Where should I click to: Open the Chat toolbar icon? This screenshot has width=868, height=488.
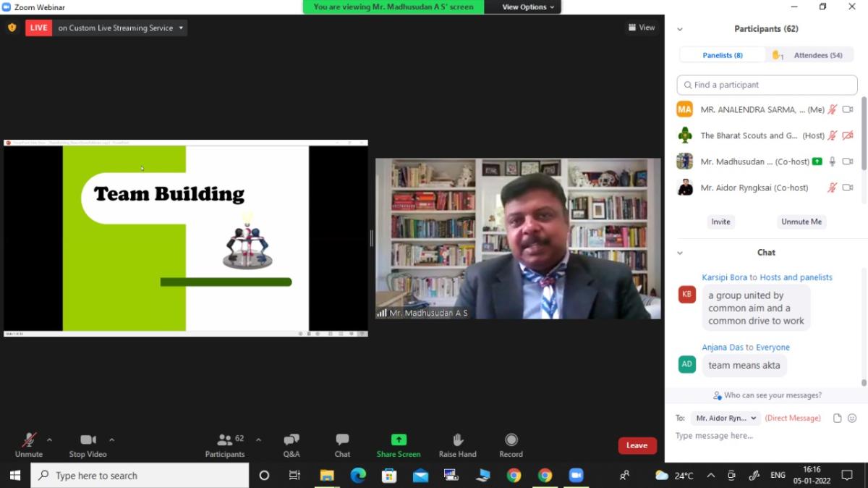(342, 440)
